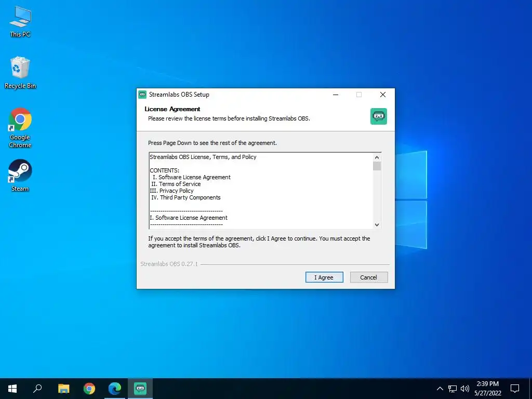
Task: Open taskbar search magnifier
Action: pos(37,389)
